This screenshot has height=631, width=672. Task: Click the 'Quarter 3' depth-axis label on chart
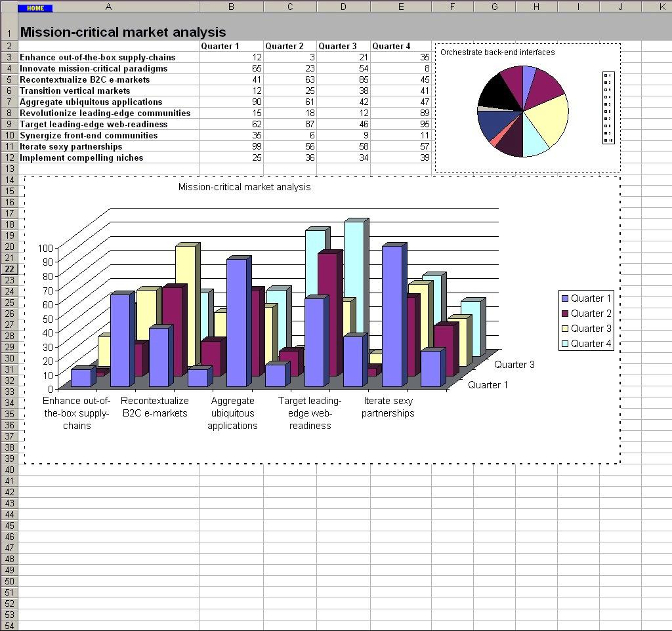click(514, 365)
